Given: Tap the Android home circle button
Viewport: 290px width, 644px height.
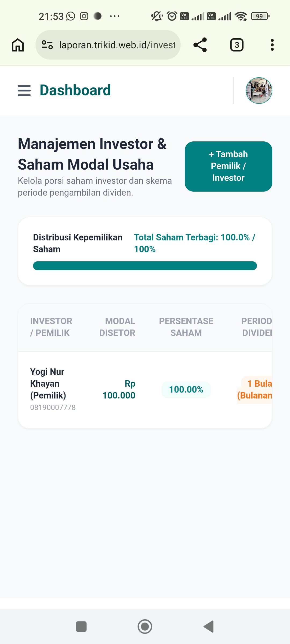Looking at the screenshot, I should point(145,627).
